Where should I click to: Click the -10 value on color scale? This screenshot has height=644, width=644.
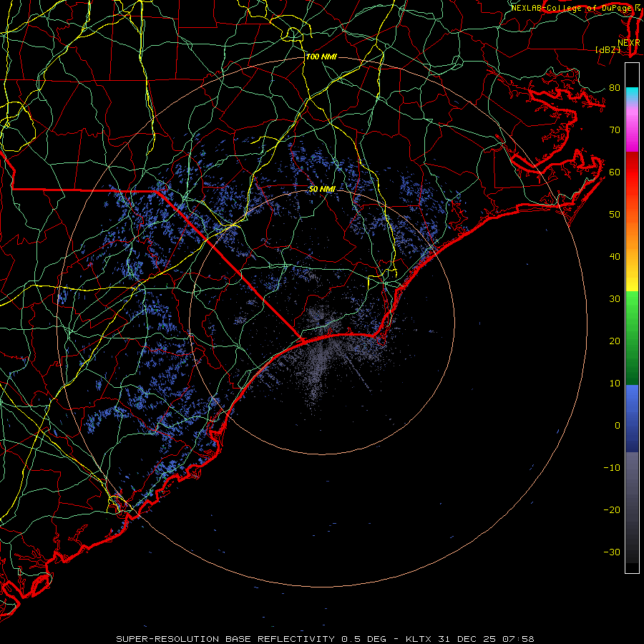[612, 468]
